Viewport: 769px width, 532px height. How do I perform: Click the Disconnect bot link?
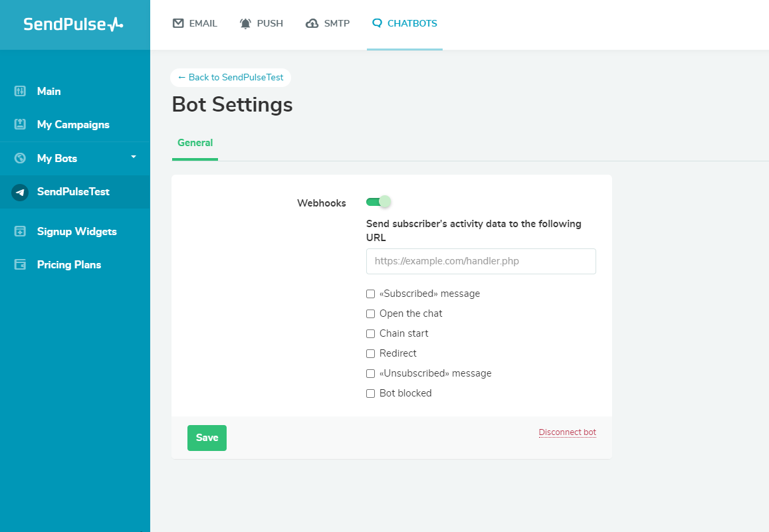[568, 432]
